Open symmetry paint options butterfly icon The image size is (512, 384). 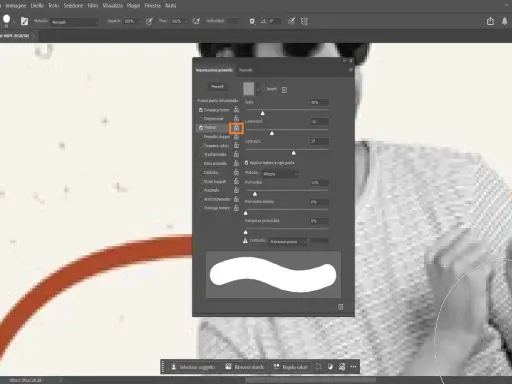click(x=304, y=22)
